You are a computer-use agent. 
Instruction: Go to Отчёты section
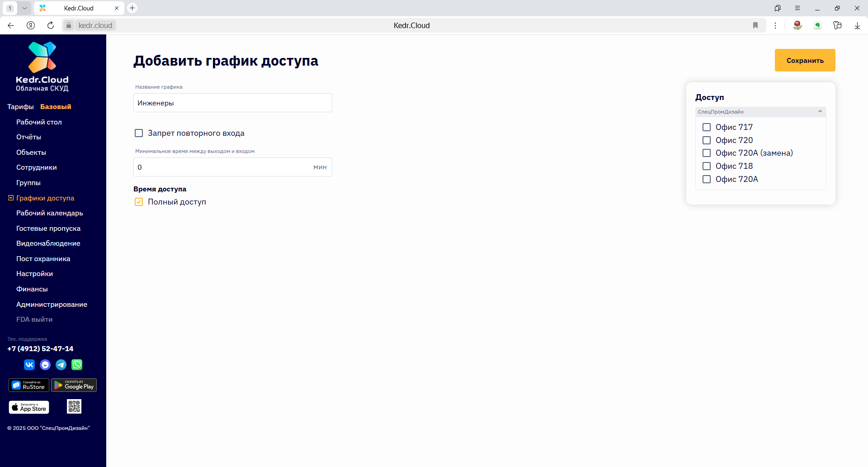[x=28, y=137]
